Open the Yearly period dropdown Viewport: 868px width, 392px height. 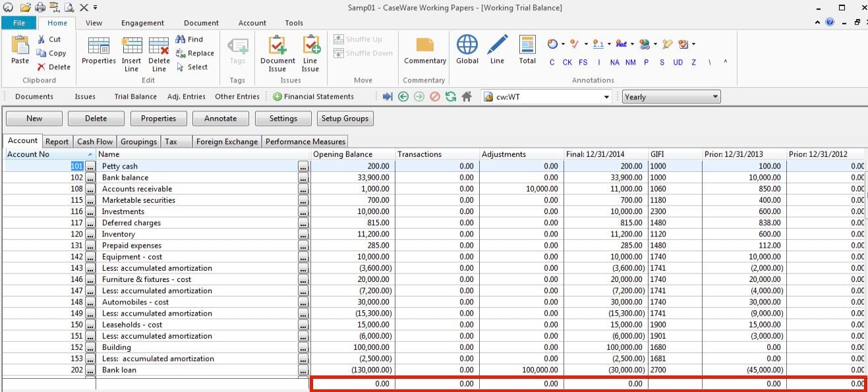pos(671,97)
